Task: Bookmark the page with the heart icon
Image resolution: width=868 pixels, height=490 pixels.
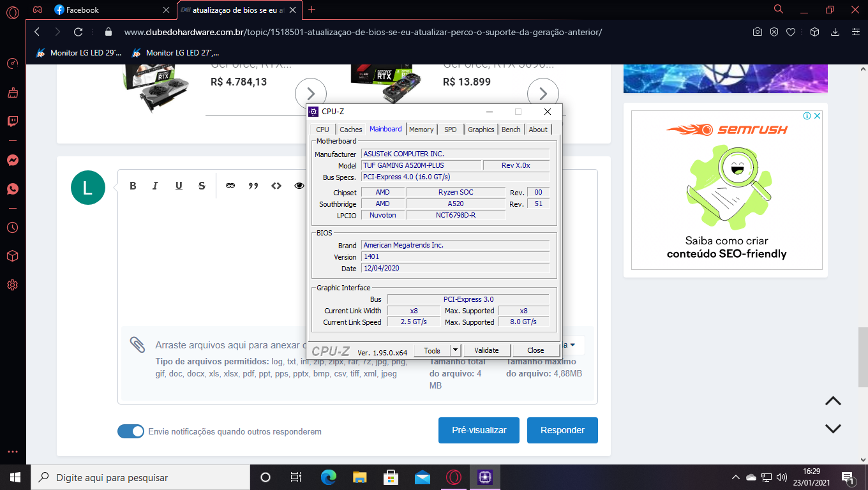Action: tap(791, 32)
